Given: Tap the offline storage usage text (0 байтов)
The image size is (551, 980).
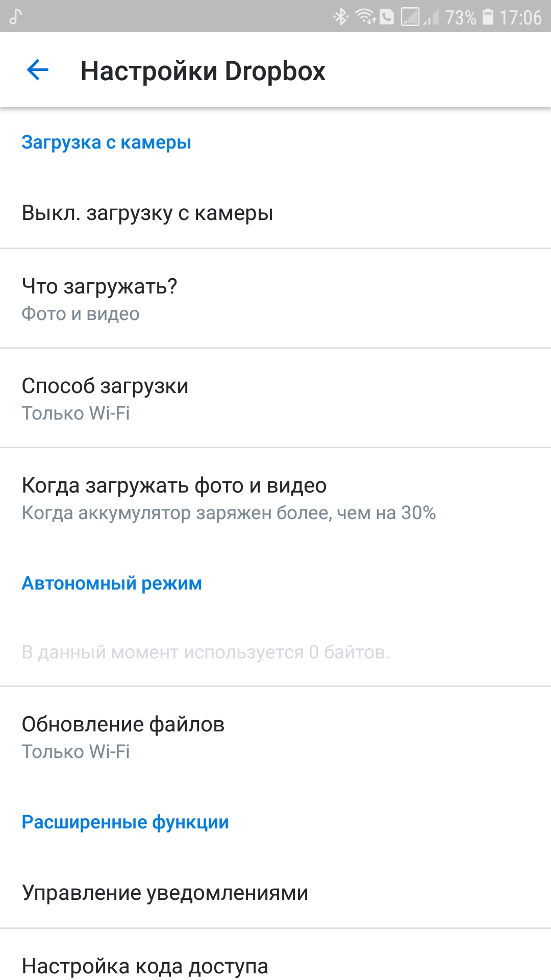Looking at the screenshot, I should pyautogui.click(x=205, y=652).
